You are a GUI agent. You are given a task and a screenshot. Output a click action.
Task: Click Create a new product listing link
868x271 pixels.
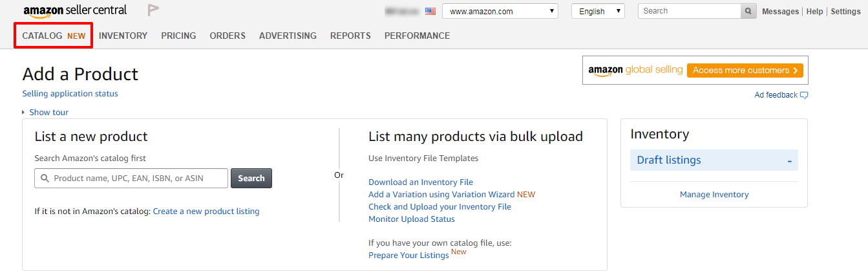click(206, 211)
